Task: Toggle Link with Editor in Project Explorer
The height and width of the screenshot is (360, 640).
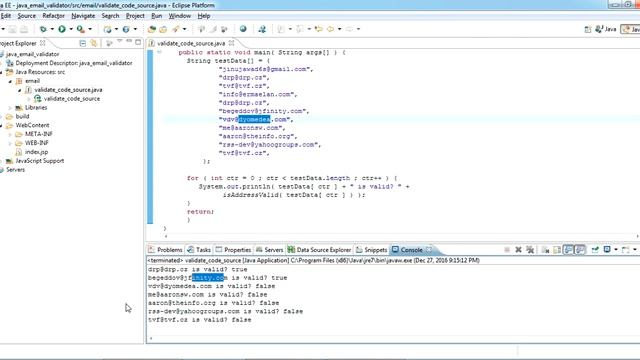Action: click(x=94, y=43)
